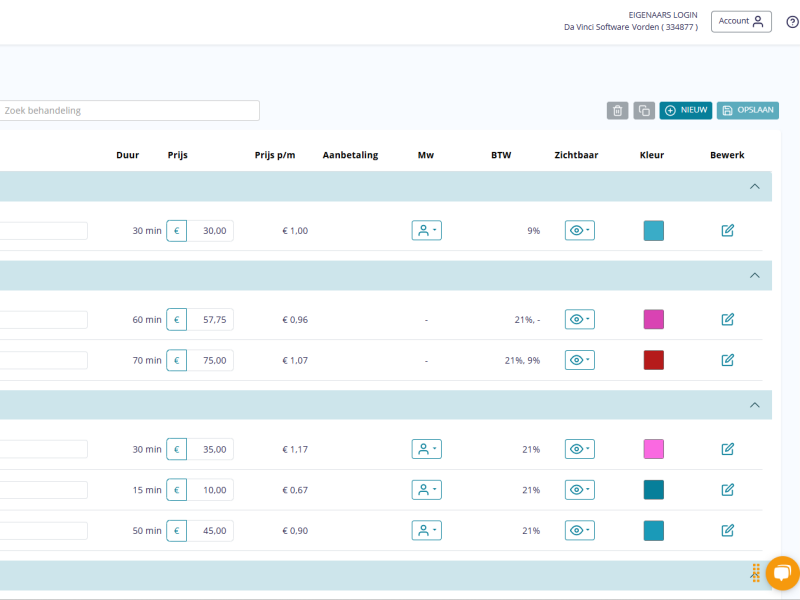This screenshot has height=600, width=800.
Task: Click 'Da Vinci Software Vorden' text
Action: pyautogui.click(x=611, y=27)
